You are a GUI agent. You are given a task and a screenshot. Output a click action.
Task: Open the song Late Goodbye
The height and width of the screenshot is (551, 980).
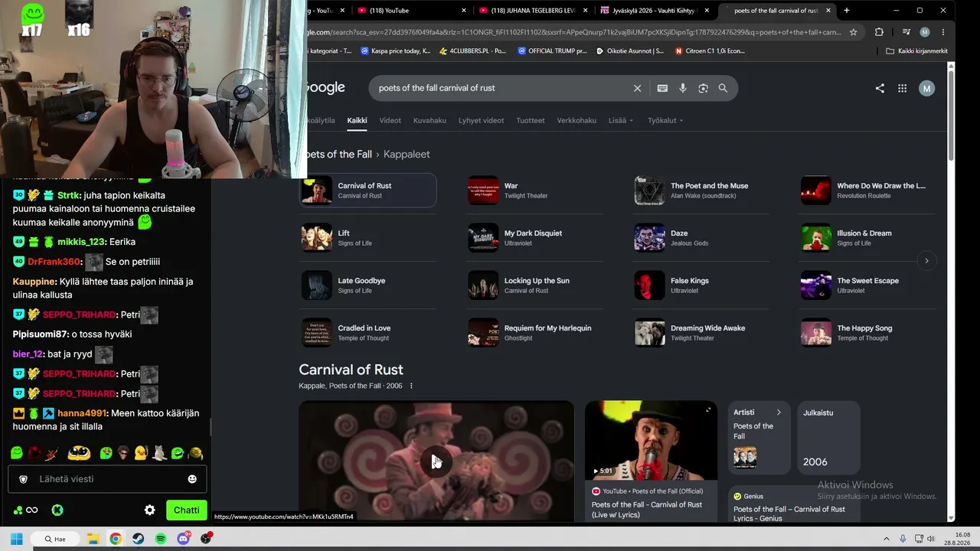367,285
